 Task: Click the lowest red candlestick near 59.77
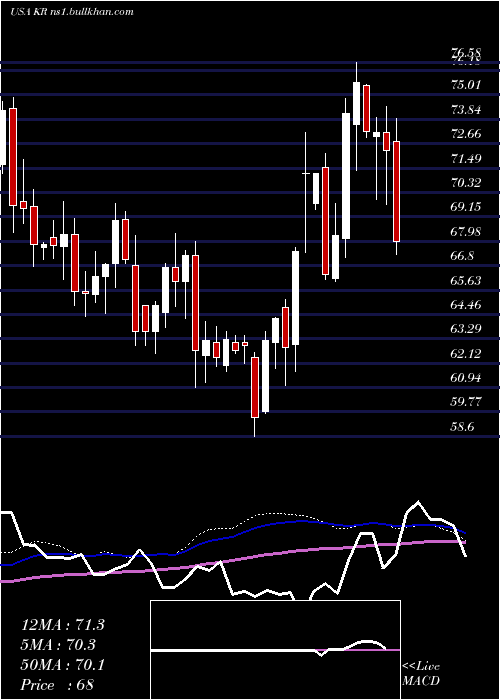tap(255, 388)
